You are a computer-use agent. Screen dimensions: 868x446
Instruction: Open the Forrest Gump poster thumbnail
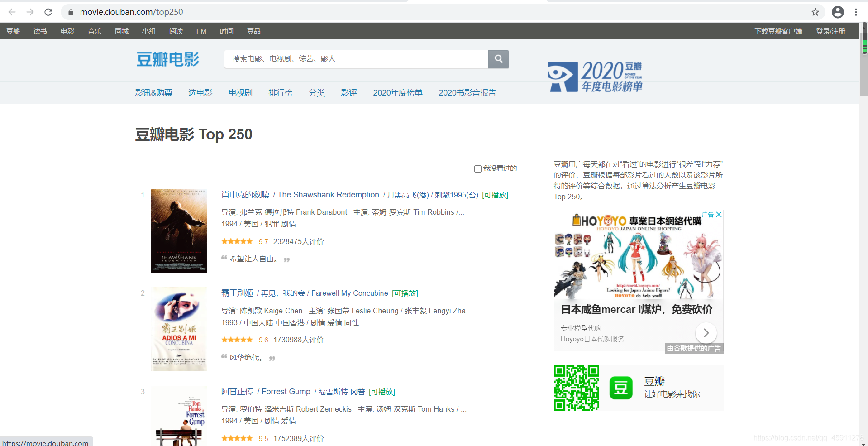pyautogui.click(x=179, y=416)
